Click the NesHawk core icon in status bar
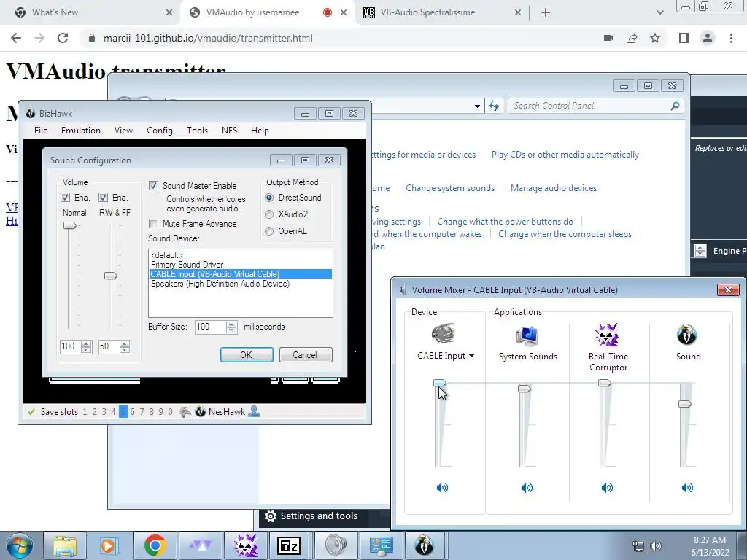Image resolution: width=747 pixels, height=560 pixels. [x=200, y=411]
